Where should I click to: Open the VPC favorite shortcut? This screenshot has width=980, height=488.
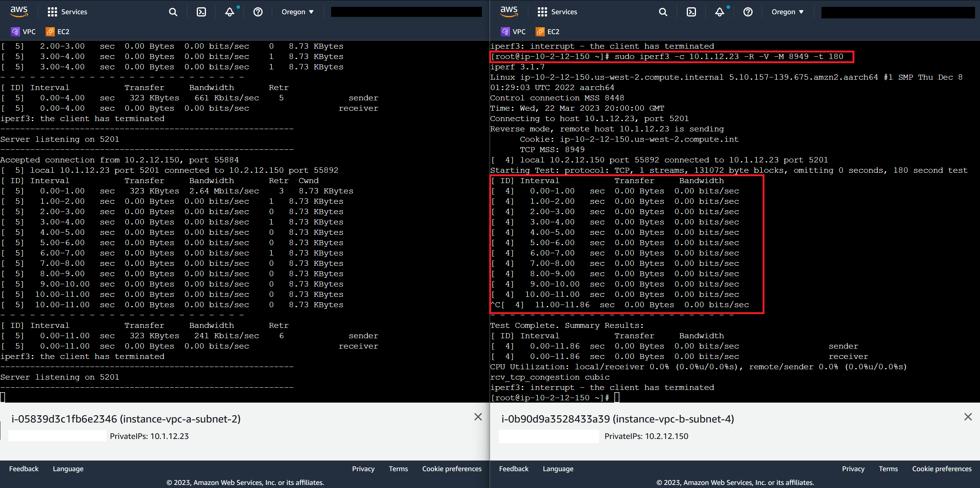pyautogui.click(x=24, y=31)
